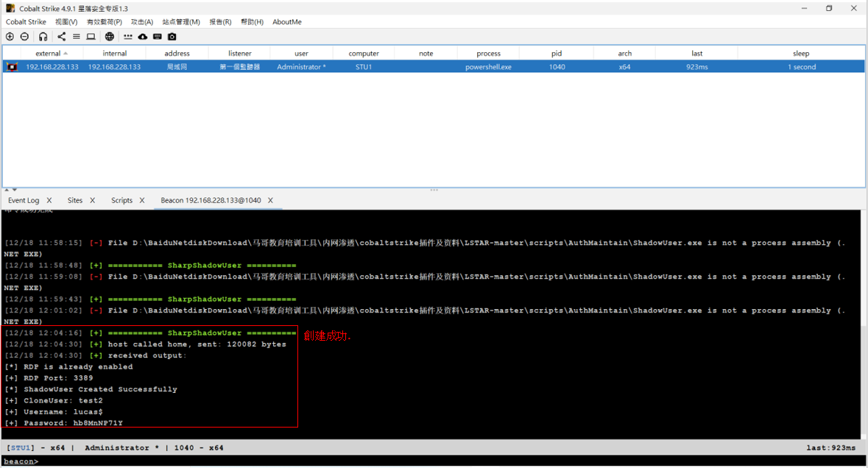Image resolution: width=868 pixels, height=468 pixels.
Task: Open listeners via the headphones icon
Action: coord(43,37)
